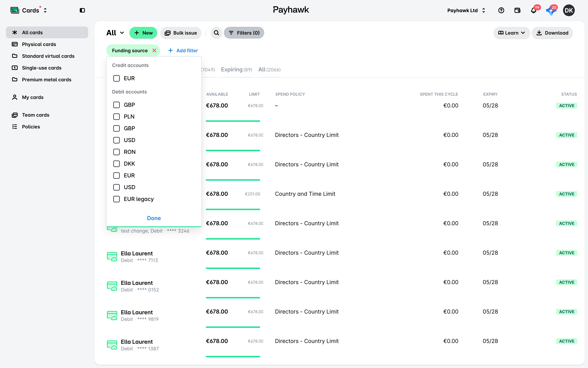This screenshot has width=588, height=368.
Task: Check the EUR credit account checkbox
Action: pyautogui.click(x=117, y=78)
